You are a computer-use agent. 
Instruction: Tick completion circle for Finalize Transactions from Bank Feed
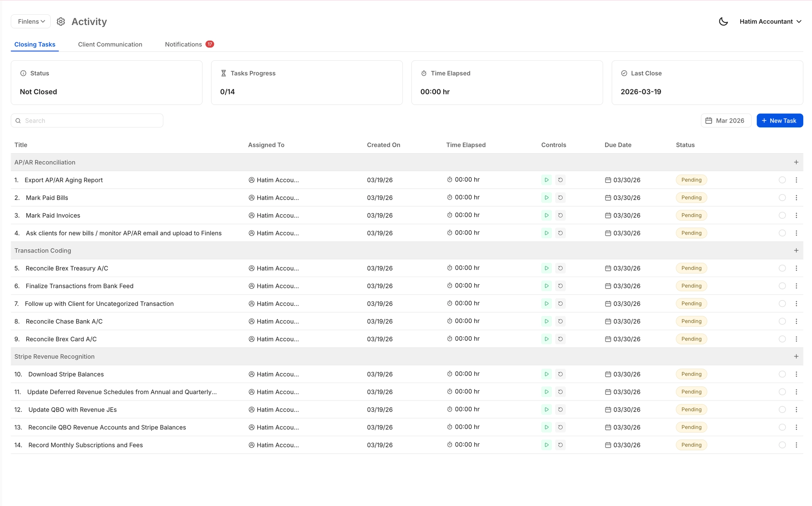(x=782, y=286)
